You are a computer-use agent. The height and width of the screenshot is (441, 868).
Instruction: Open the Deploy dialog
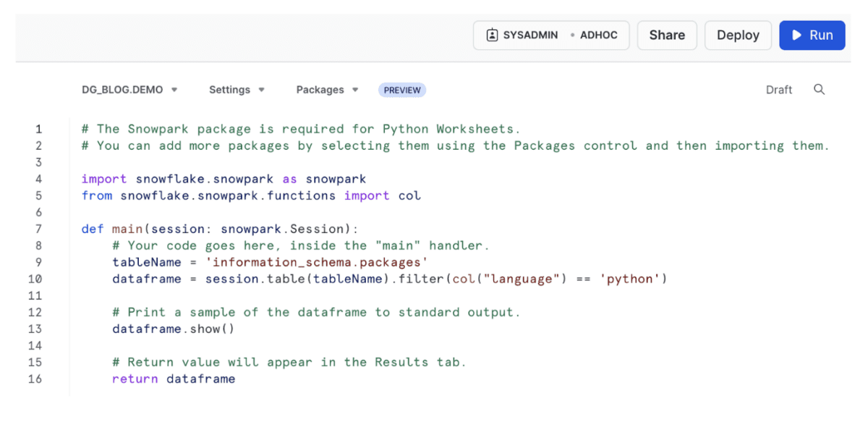click(x=738, y=35)
